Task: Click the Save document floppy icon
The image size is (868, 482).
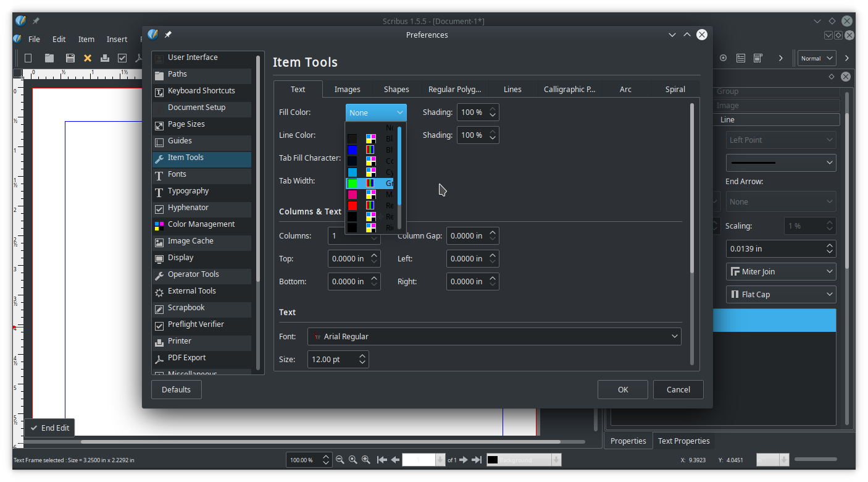Action: tap(70, 58)
